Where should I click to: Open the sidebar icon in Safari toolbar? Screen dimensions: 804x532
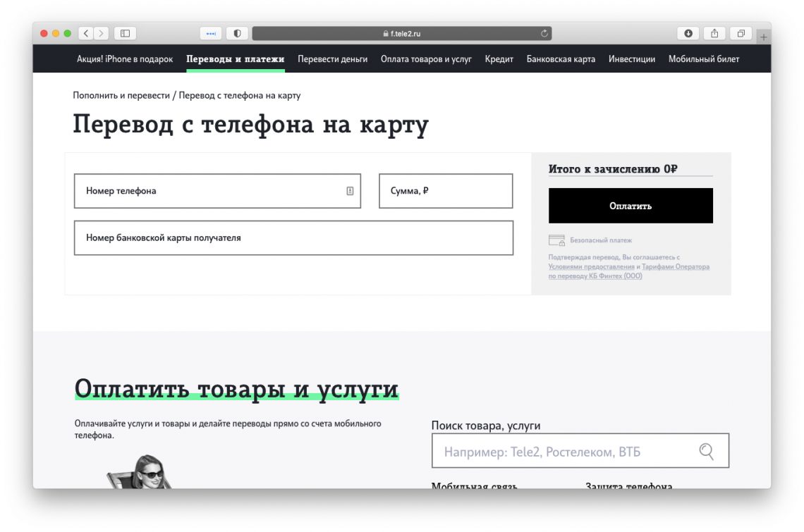pyautogui.click(x=124, y=32)
